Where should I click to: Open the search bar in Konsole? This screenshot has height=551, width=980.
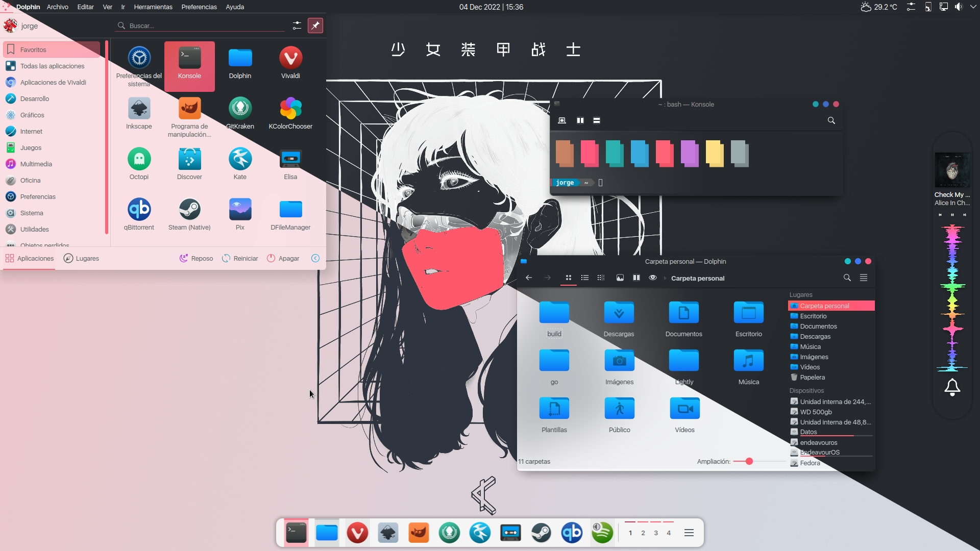831,120
